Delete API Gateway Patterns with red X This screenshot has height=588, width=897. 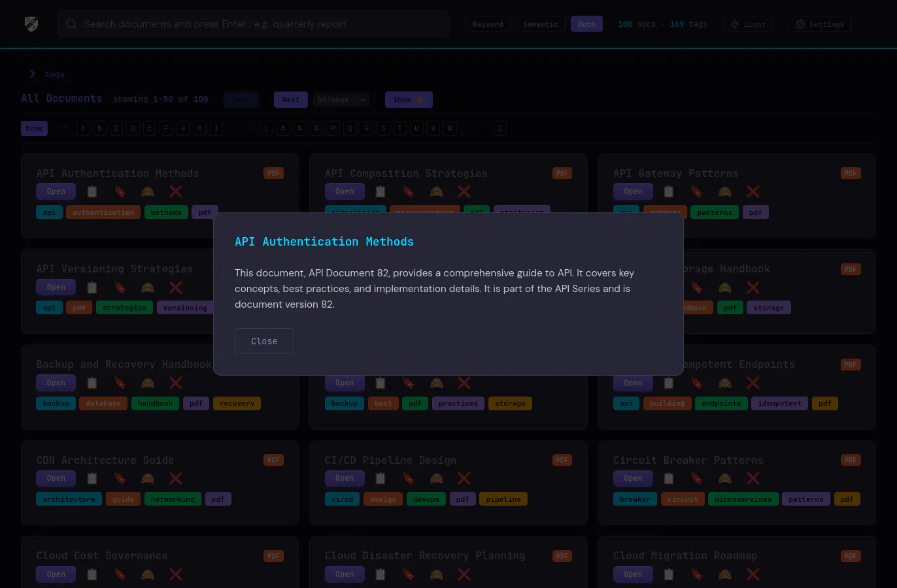click(753, 191)
